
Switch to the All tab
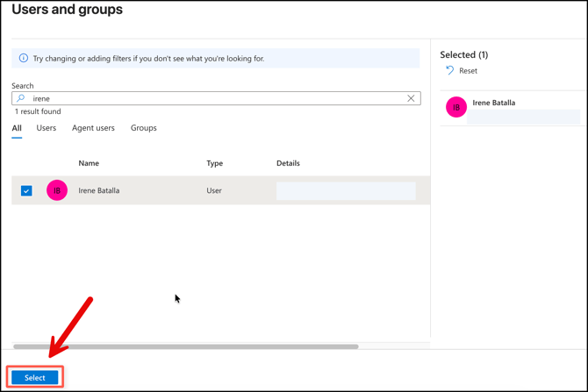pyautogui.click(x=17, y=128)
